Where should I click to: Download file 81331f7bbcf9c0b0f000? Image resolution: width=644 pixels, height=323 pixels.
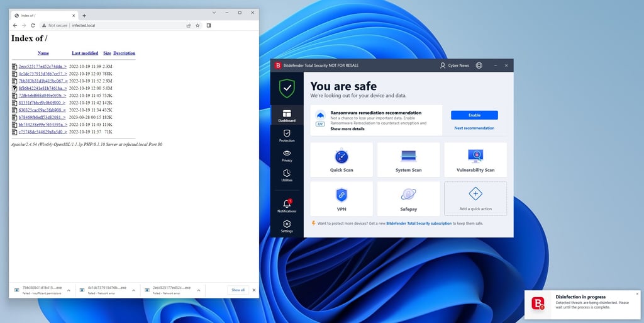click(42, 103)
